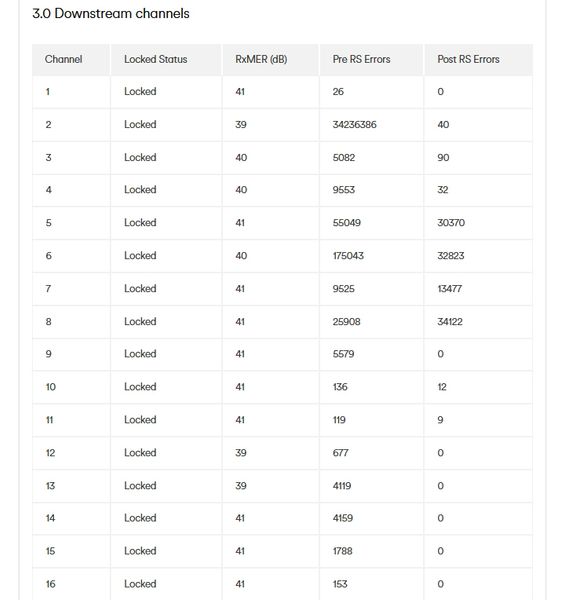Click the Post RS Errors column header
This screenshot has width=565, height=600.
(x=468, y=59)
